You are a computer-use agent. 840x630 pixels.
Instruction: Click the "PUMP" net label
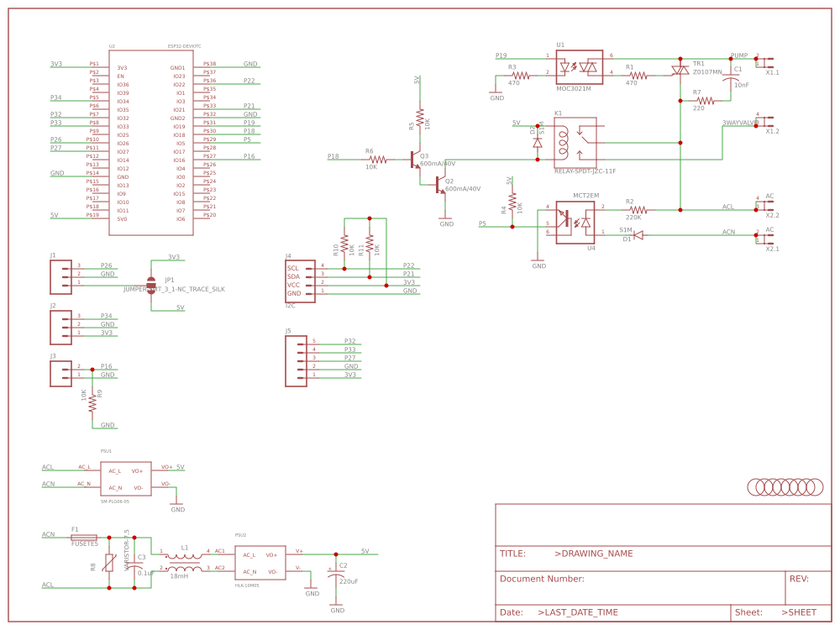coord(739,55)
